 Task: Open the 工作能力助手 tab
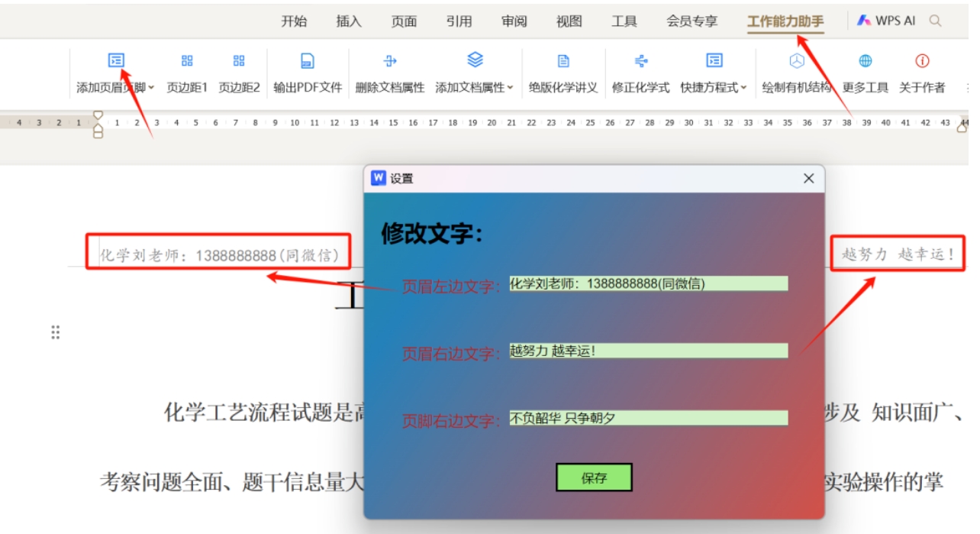point(785,21)
